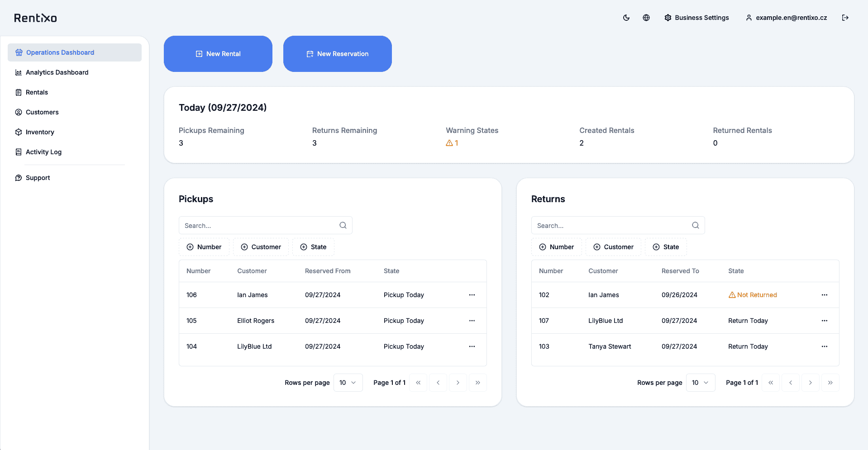This screenshot has width=868, height=450.
Task: Expand Returns rows per page dropdown
Action: pos(700,383)
